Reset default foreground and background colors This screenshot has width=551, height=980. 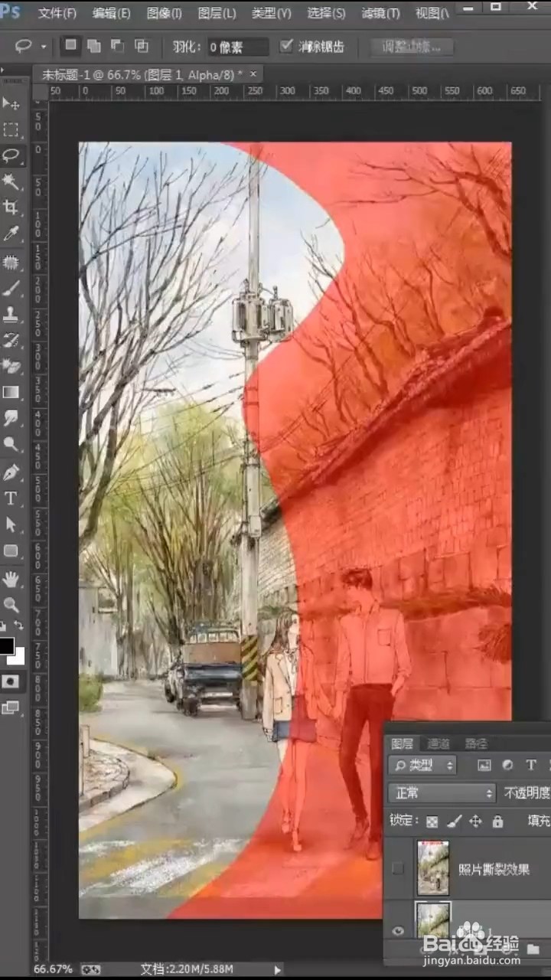(x=3, y=626)
